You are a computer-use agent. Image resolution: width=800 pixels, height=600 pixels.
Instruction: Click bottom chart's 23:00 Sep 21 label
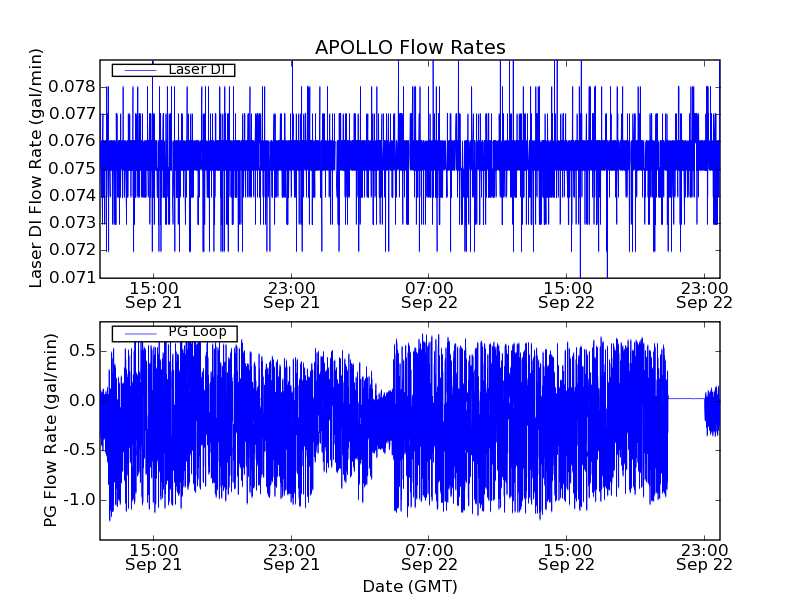click(x=291, y=558)
